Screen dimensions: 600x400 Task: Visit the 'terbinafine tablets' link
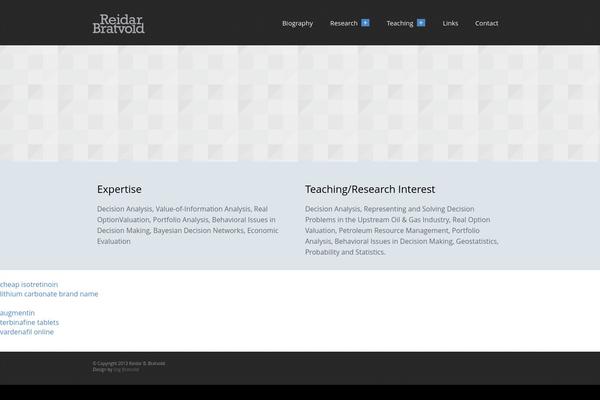tap(29, 323)
